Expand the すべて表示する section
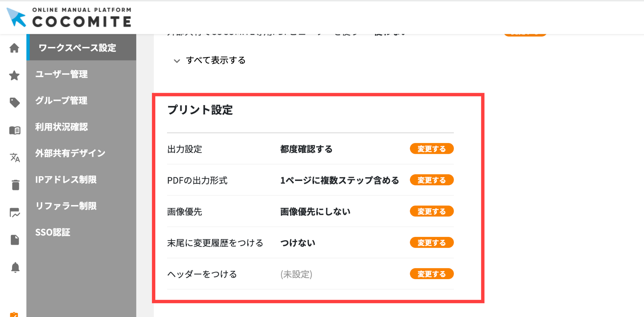Image resolution: width=644 pixels, height=317 pixels. [215, 60]
